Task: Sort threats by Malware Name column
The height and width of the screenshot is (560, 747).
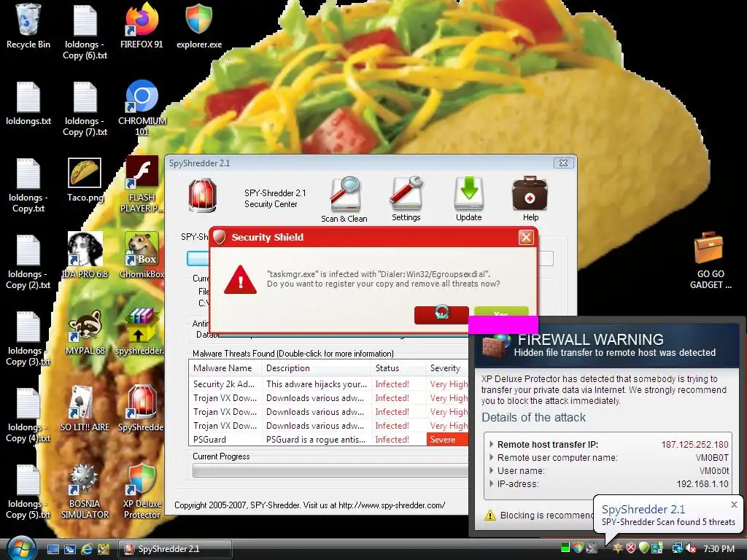Action: tap(225, 368)
